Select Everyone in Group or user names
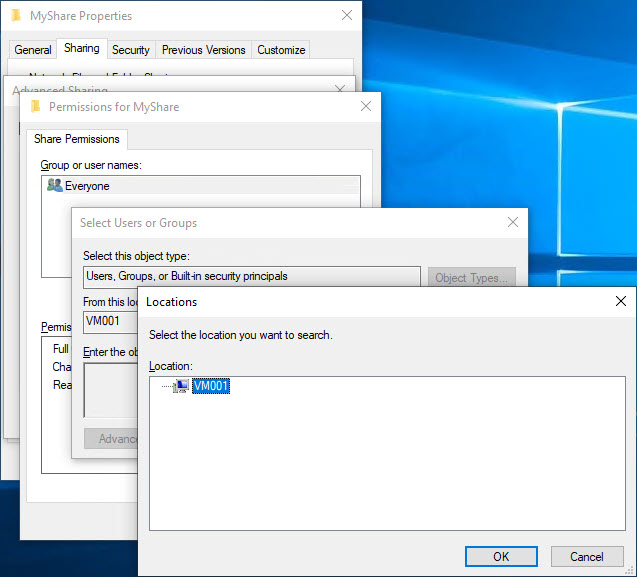 (87, 186)
